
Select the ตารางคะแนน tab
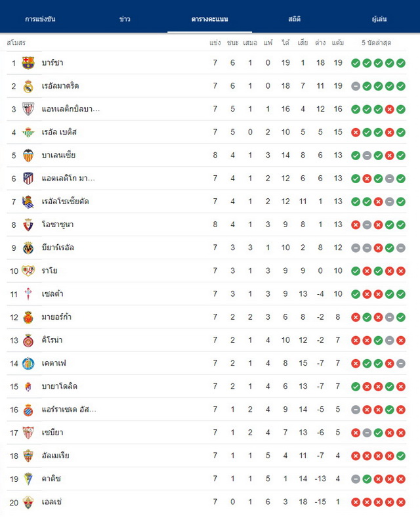point(209,19)
